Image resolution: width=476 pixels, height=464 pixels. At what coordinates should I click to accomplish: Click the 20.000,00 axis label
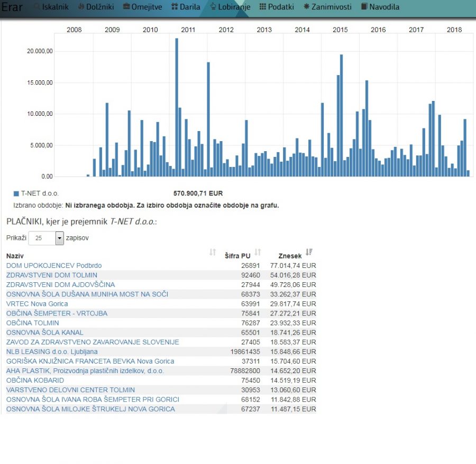tap(40, 51)
